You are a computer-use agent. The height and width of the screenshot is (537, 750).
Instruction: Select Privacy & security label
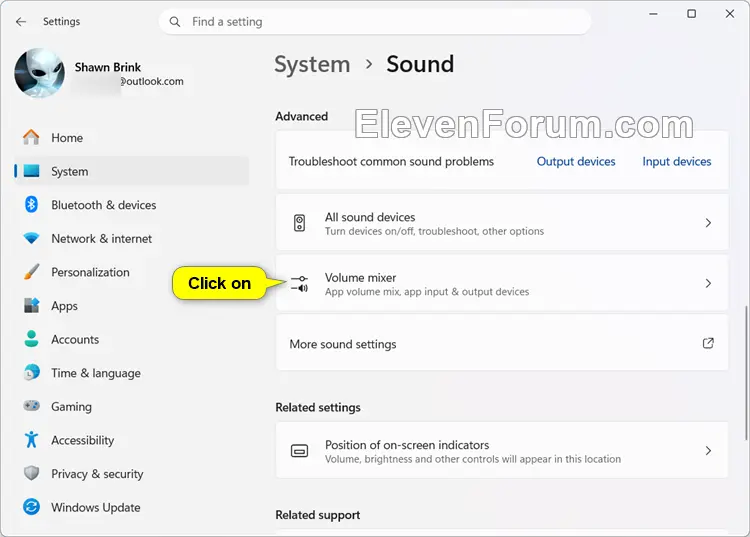(x=97, y=473)
